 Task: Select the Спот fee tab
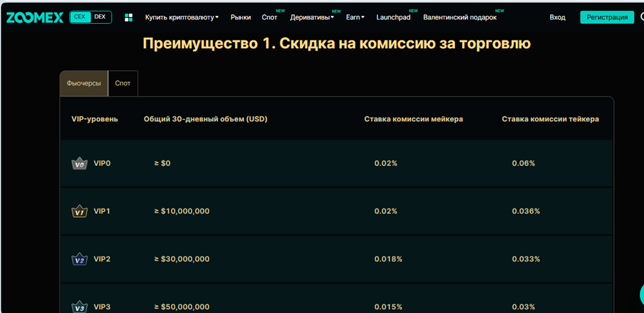point(123,83)
